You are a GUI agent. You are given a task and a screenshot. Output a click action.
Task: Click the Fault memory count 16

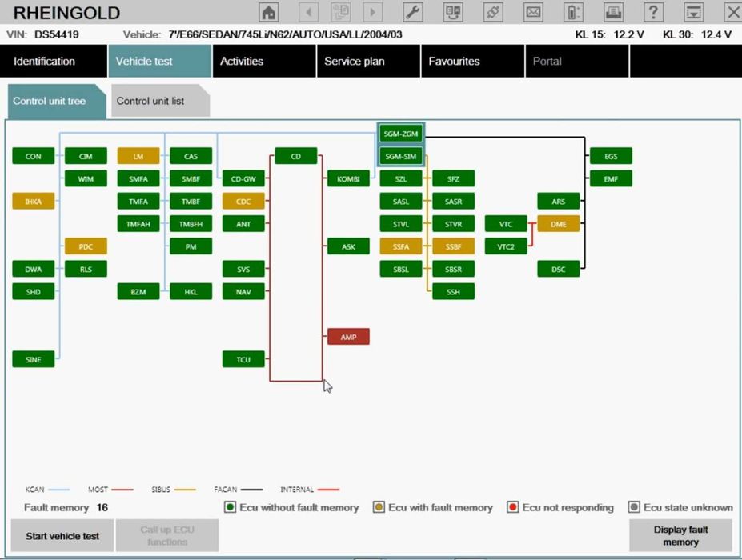click(102, 507)
